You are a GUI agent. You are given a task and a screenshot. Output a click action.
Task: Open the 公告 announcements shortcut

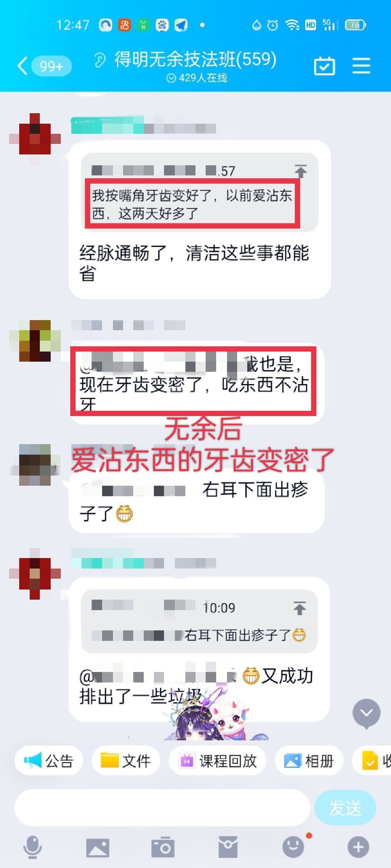click(49, 761)
